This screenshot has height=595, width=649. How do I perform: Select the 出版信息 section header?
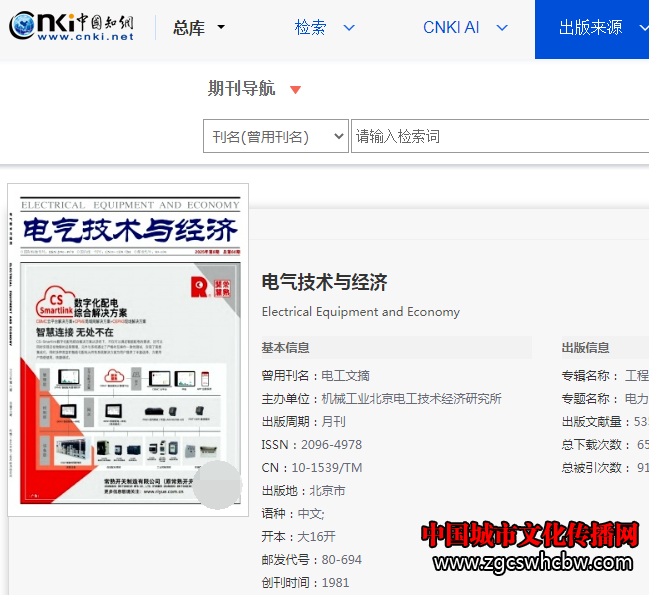pyautogui.click(x=585, y=348)
